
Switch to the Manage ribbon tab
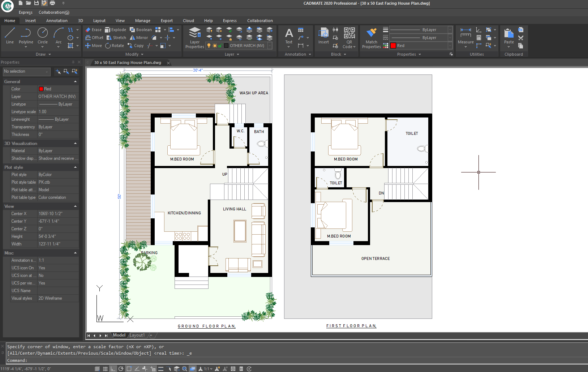coord(143,21)
